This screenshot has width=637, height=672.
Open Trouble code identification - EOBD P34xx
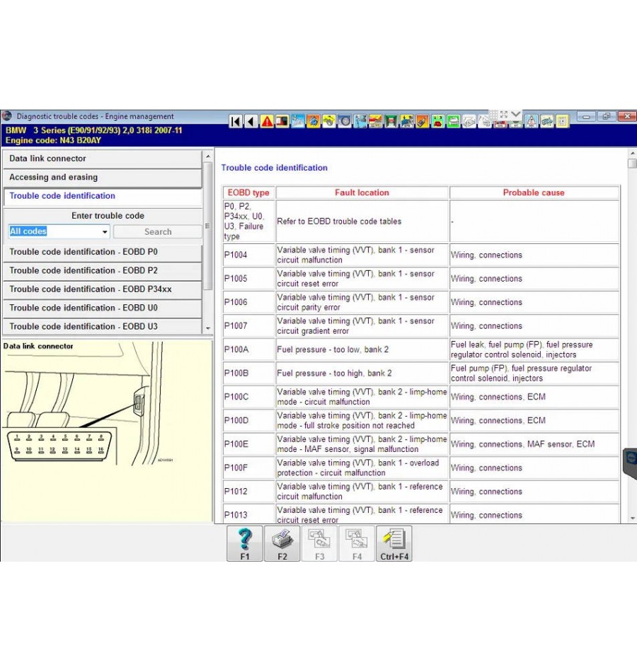pos(103,289)
